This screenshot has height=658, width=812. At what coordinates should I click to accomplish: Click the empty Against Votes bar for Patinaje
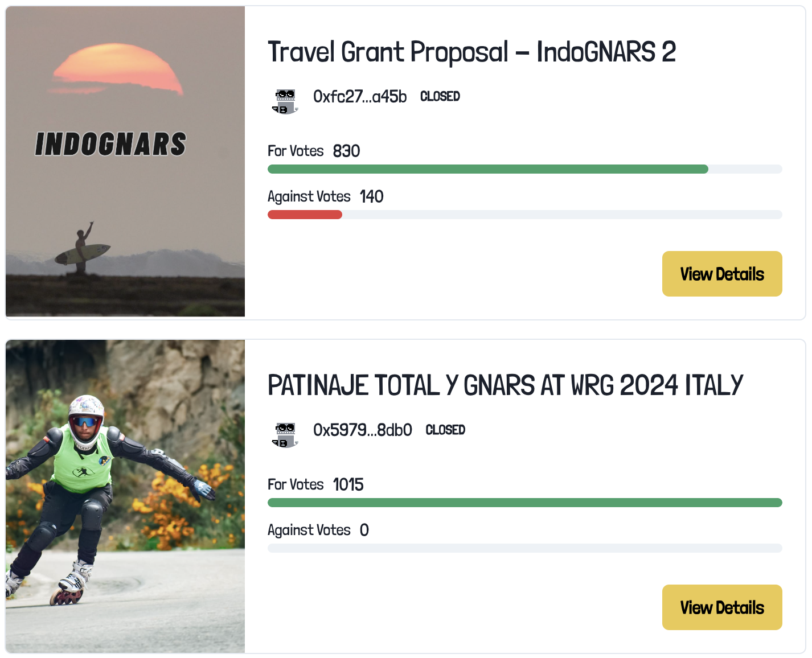click(524, 548)
